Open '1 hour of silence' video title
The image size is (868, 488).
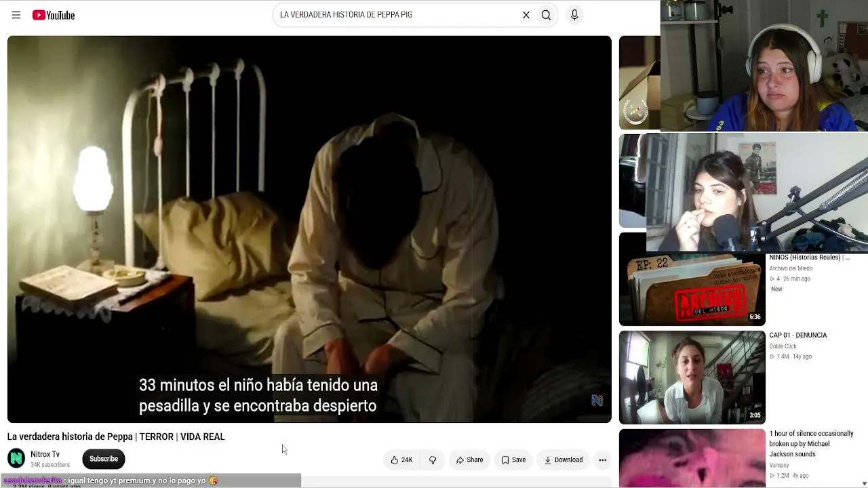click(811, 444)
